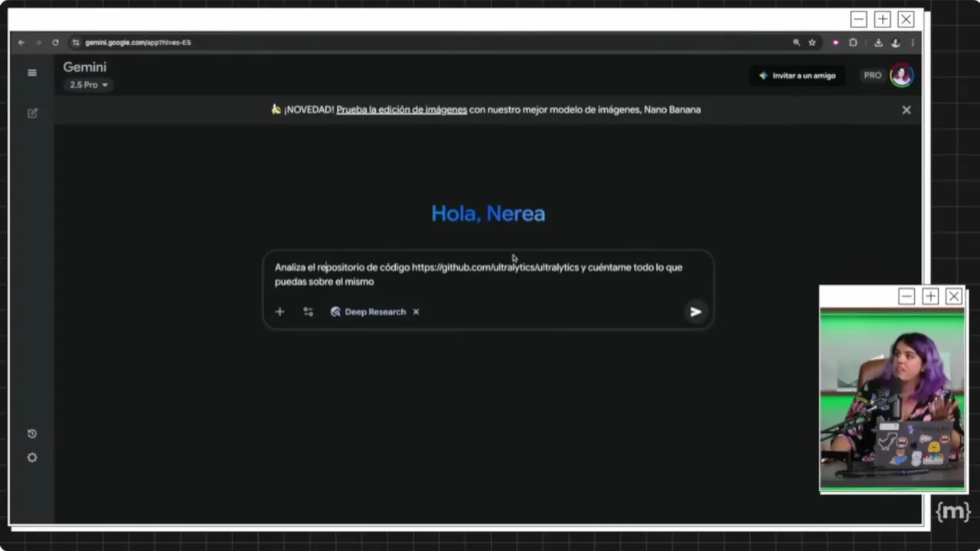The image size is (980, 551).
Task: Minimize the main browser frame window
Action: coord(859,19)
